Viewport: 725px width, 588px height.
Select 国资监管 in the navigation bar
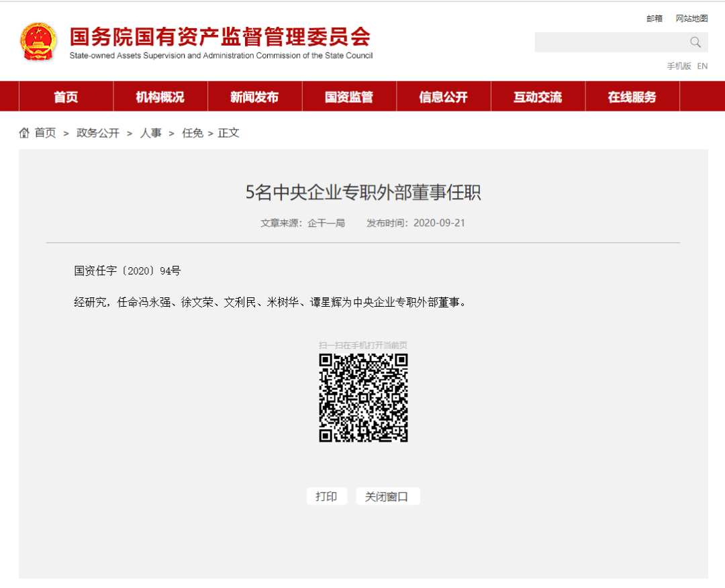349,97
